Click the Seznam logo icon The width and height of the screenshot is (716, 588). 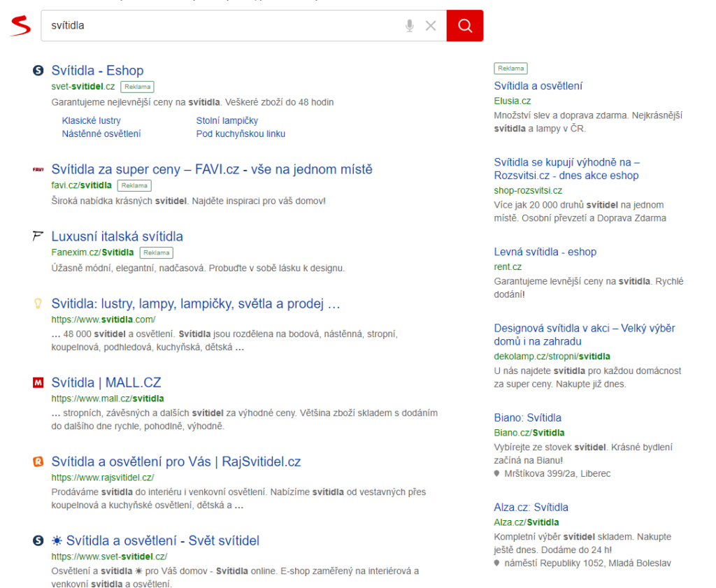click(21, 26)
